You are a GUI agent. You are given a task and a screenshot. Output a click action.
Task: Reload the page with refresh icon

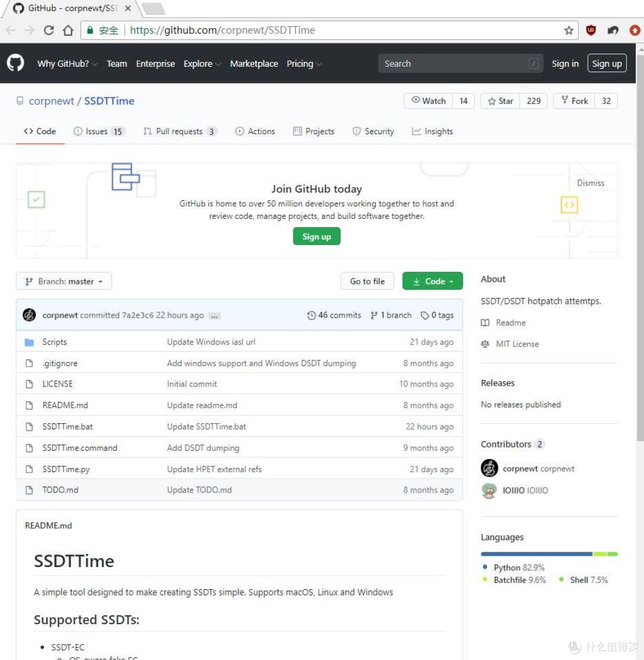(49, 30)
